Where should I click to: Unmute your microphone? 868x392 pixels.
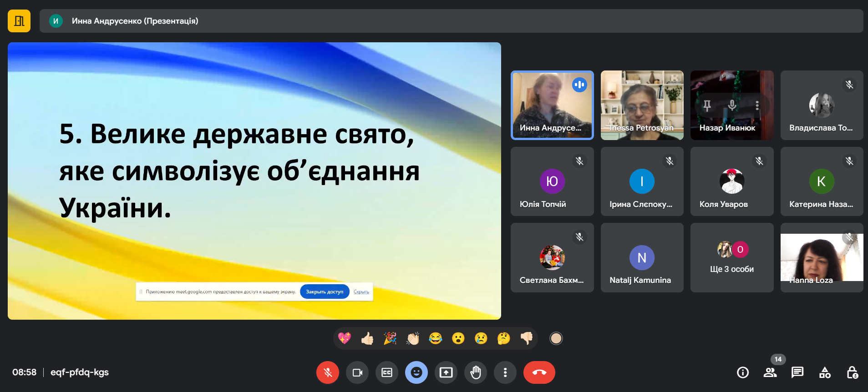pyautogui.click(x=328, y=372)
